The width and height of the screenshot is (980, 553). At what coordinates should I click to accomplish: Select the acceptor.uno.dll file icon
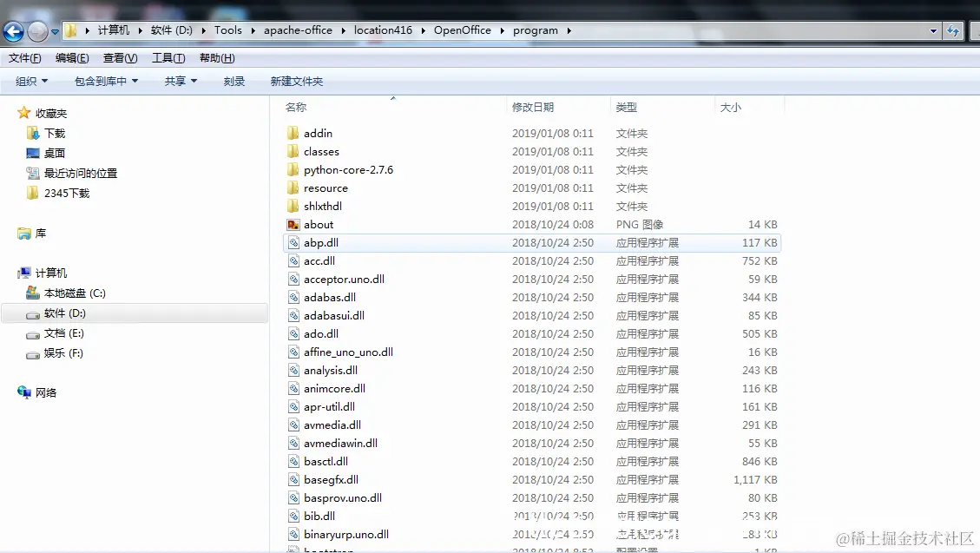click(293, 279)
